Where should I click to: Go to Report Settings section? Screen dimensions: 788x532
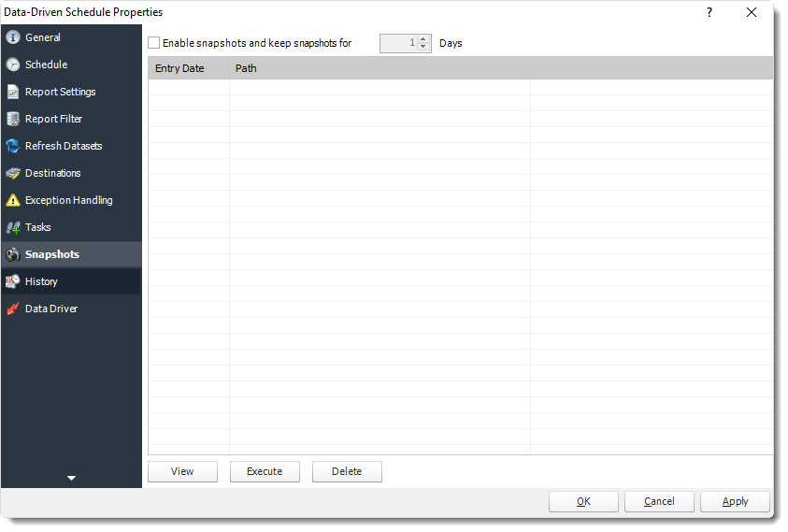[71, 92]
